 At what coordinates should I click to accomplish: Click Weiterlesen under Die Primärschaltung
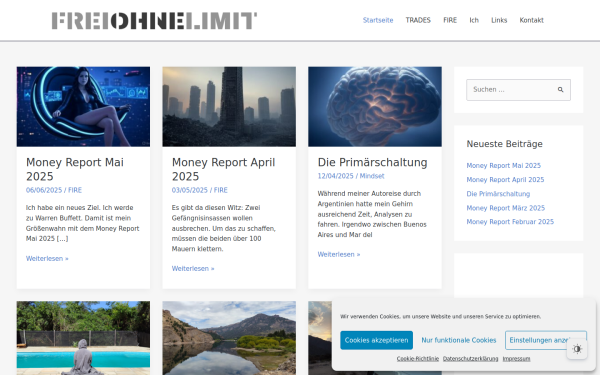339,254
